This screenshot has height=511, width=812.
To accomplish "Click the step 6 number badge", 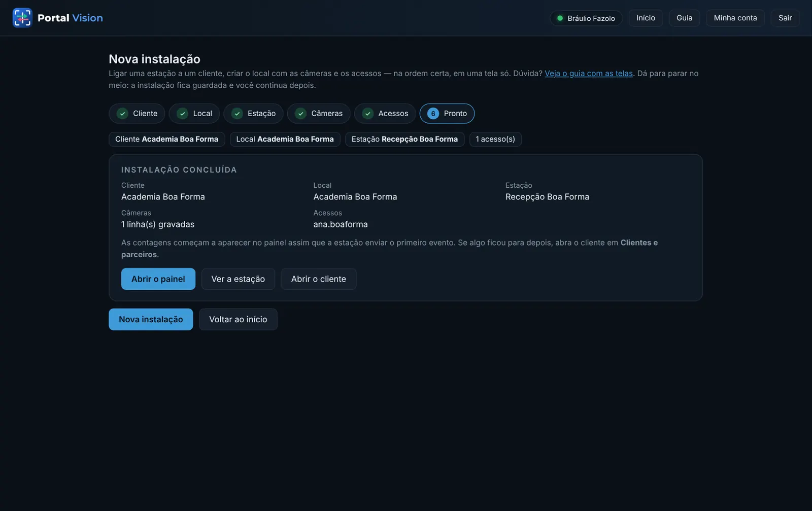I will [x=433, y=114].
